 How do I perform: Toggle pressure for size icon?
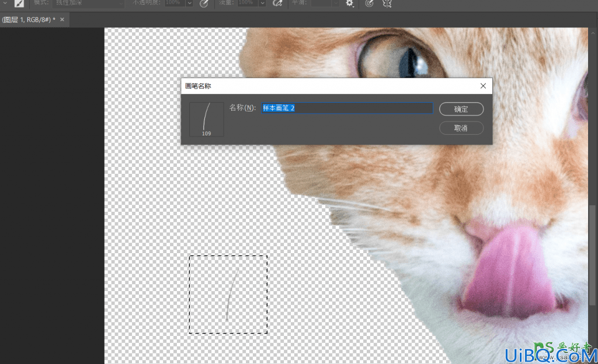(369, 3)
